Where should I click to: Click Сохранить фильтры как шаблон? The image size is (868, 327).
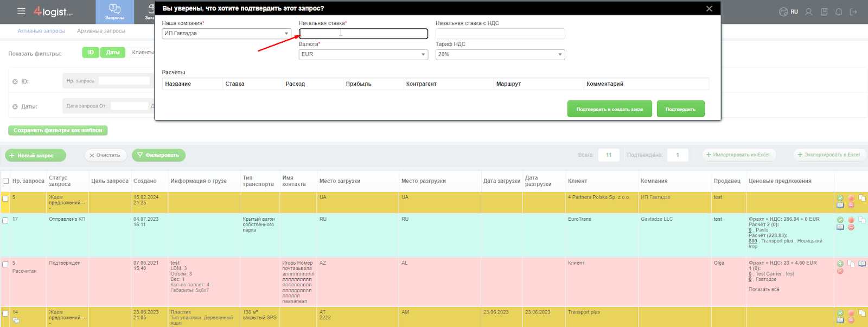coord(58,130)
